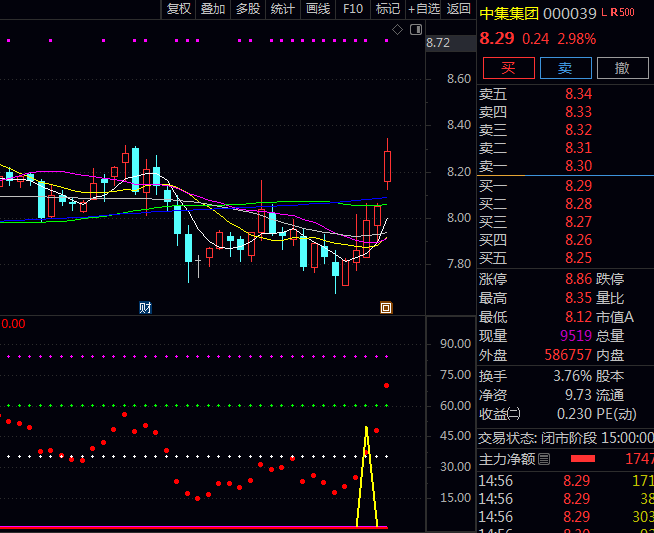
Task: Click the diamond marker icon above chart
Action: pos(397,30)
